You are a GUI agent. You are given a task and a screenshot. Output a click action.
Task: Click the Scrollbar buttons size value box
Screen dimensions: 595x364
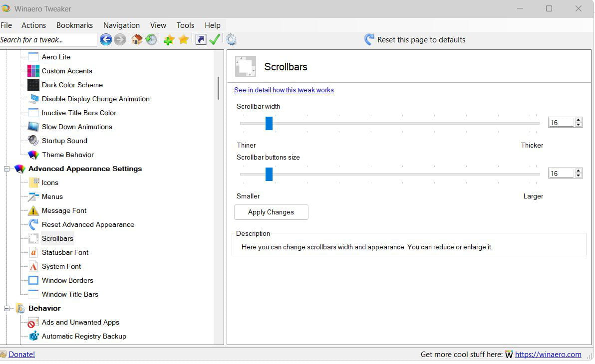(x=561, y=174)
